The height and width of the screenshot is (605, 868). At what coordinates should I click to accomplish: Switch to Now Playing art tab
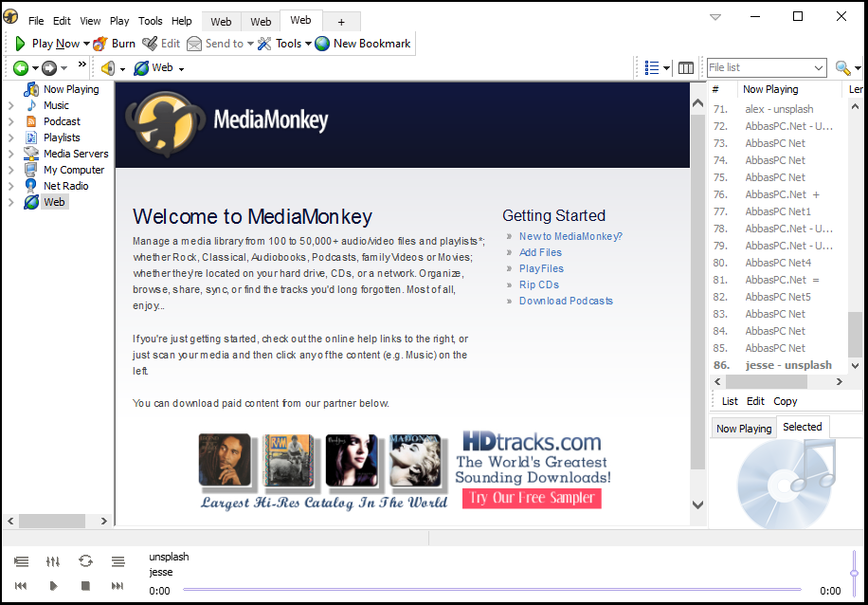(744, 429)
